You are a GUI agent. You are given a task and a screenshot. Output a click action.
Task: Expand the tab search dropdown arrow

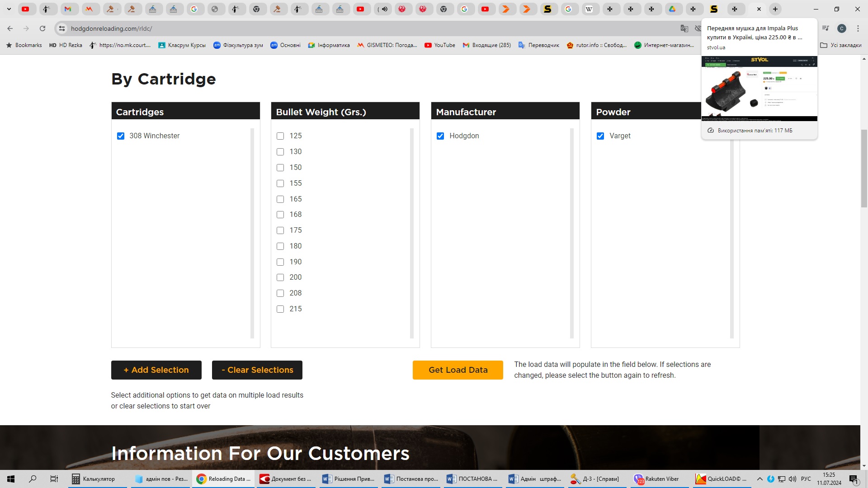pos(9,9)
